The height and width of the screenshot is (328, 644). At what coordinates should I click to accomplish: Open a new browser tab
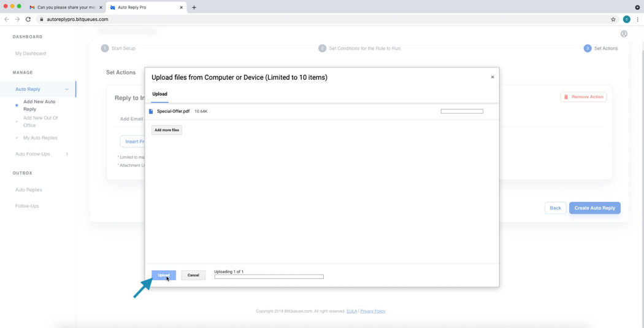click(194, 7)
